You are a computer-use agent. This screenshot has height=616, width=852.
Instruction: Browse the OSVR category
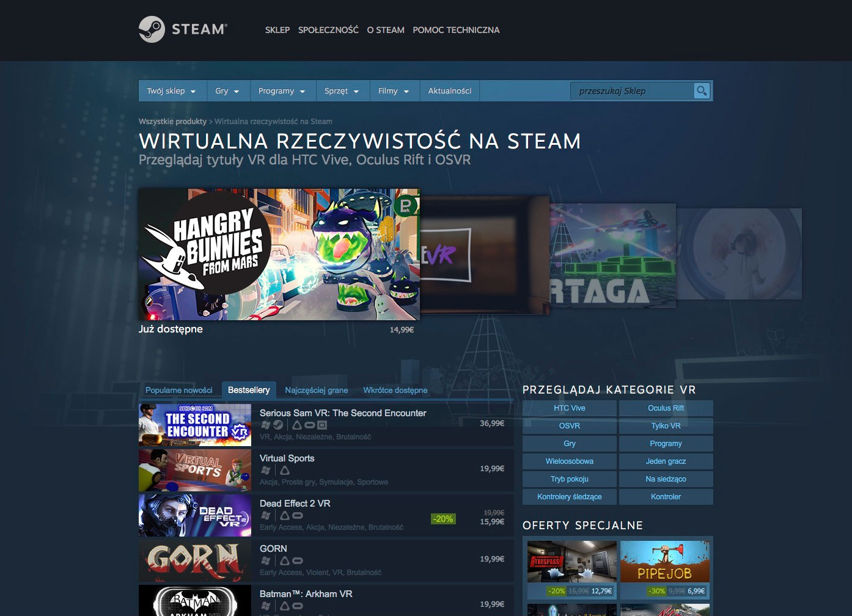click(570, 426)
